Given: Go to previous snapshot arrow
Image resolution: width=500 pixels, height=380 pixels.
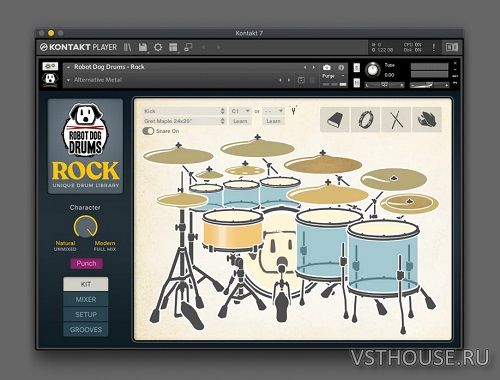Looking at the screenshot, I should tap(280, 80).
